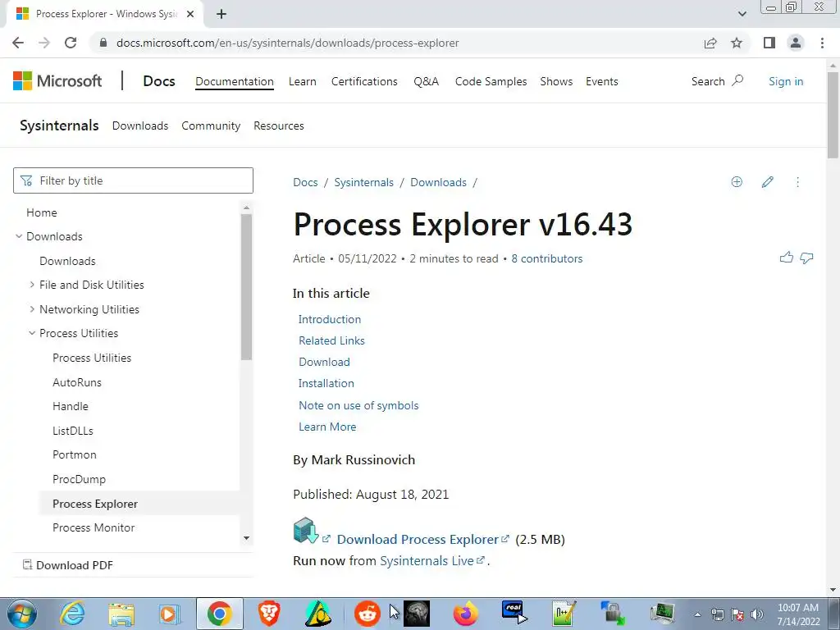This screenshot has height=630, width=840.
Task: Select Process Monitor in the sidebar
Action: [94, 527]
